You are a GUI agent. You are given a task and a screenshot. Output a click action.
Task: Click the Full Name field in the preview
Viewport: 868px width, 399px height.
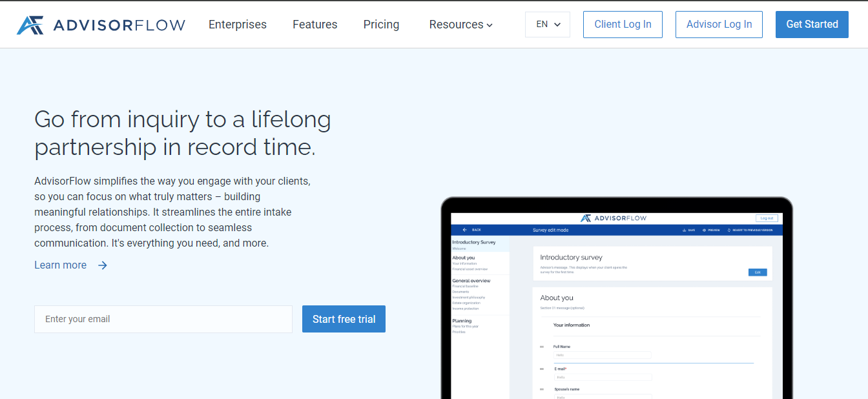[x=603, y=355]
